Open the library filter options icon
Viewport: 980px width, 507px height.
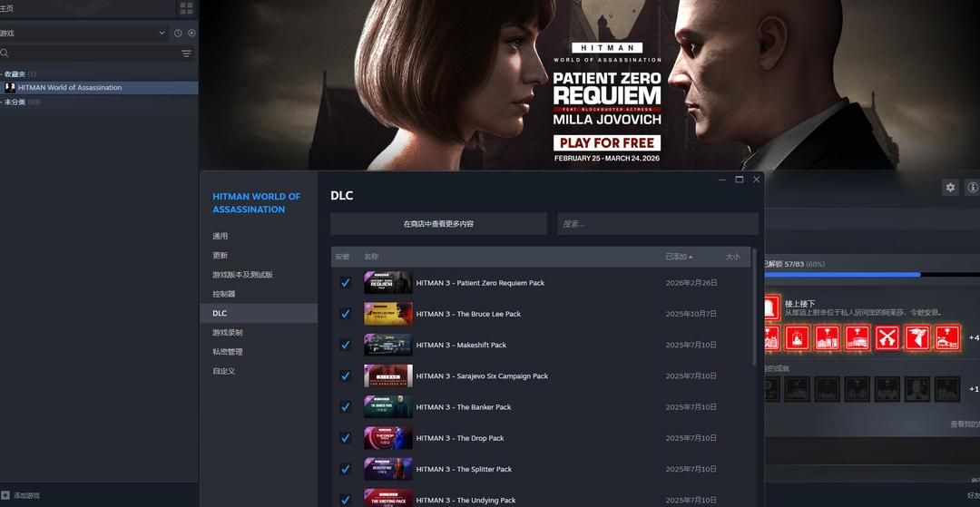coord(186,54)
